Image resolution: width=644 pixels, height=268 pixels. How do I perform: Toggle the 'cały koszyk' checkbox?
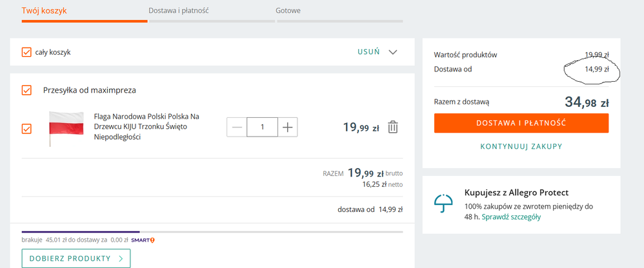26,52
